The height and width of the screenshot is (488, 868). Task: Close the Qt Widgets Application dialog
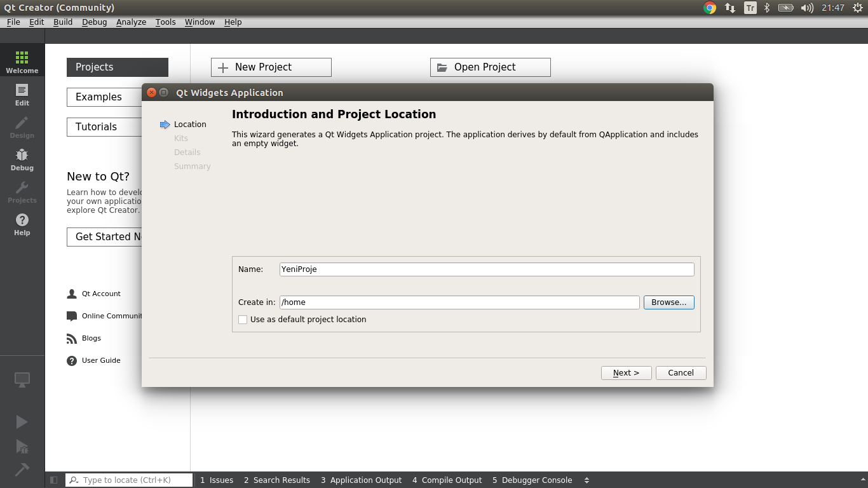(x=151, y=93)
